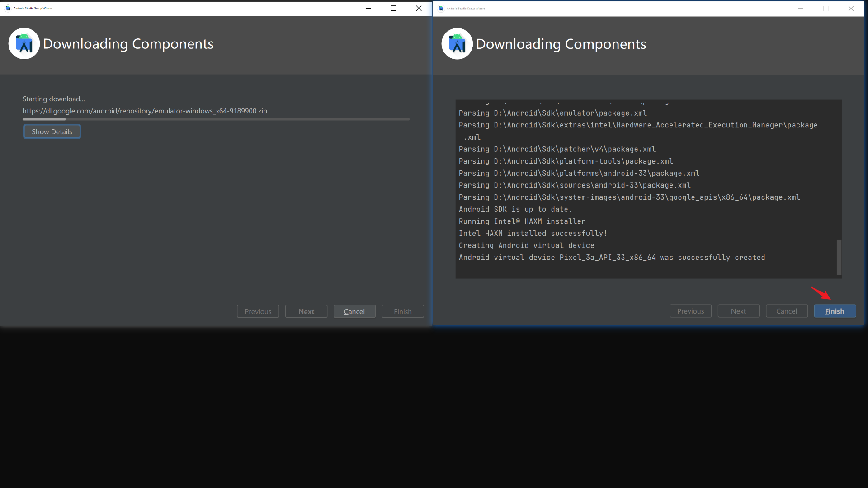The height and width of the screenshot is (488, 868).
Task: Click Show Details button
Action: click(52, 131)
